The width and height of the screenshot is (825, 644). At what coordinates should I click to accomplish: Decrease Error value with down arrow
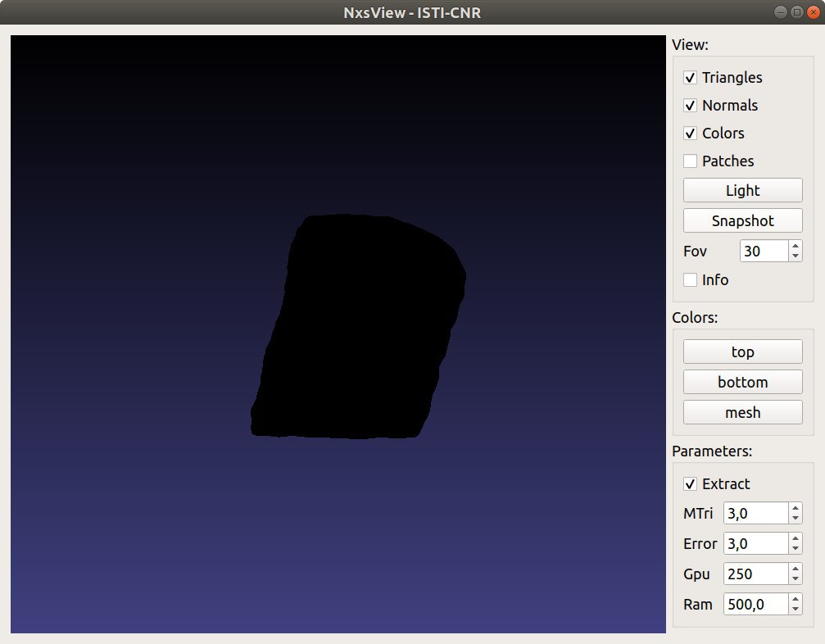coord(796,549)
